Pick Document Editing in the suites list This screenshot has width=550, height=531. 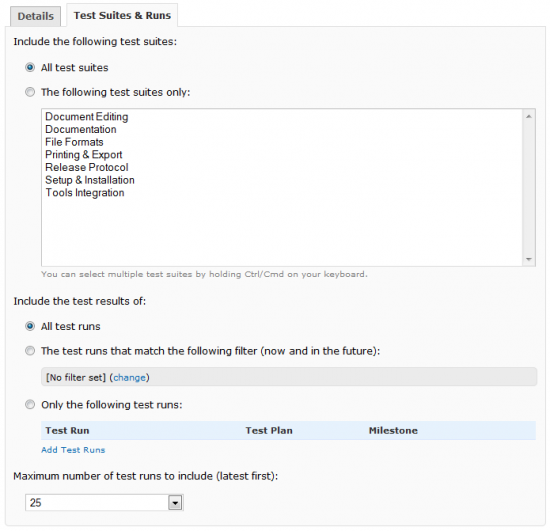coord(87,116)
